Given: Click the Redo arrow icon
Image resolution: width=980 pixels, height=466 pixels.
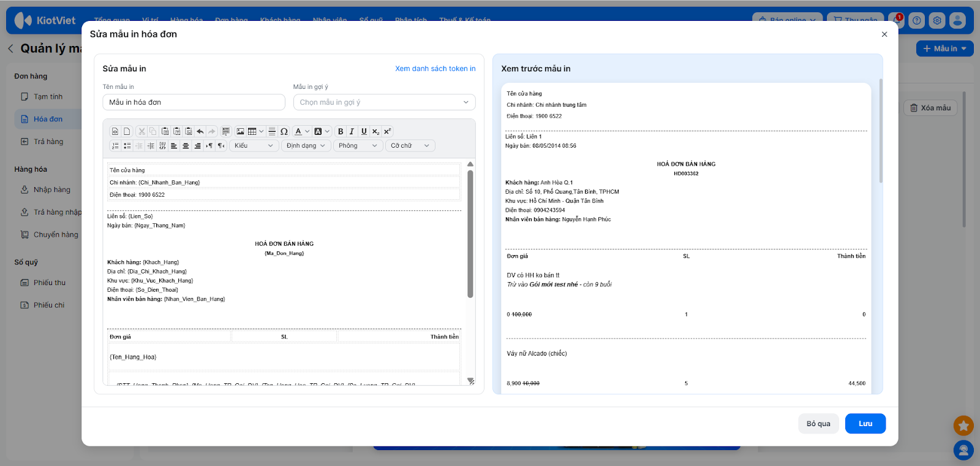Looking at the screenshot, I should pyautogui.click(x=212, y=131).
